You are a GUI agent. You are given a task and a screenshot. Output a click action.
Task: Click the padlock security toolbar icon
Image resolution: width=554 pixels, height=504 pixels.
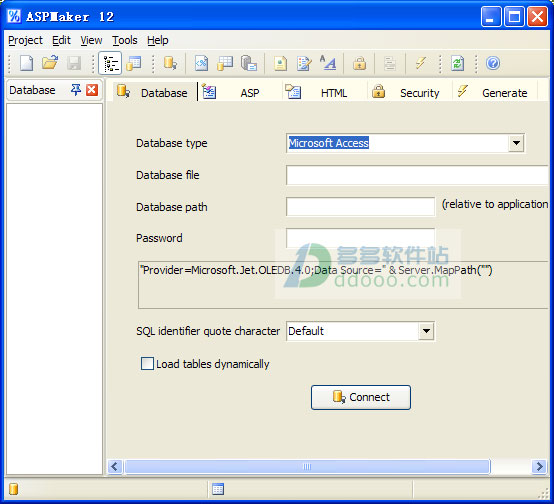tap(359, 64)
